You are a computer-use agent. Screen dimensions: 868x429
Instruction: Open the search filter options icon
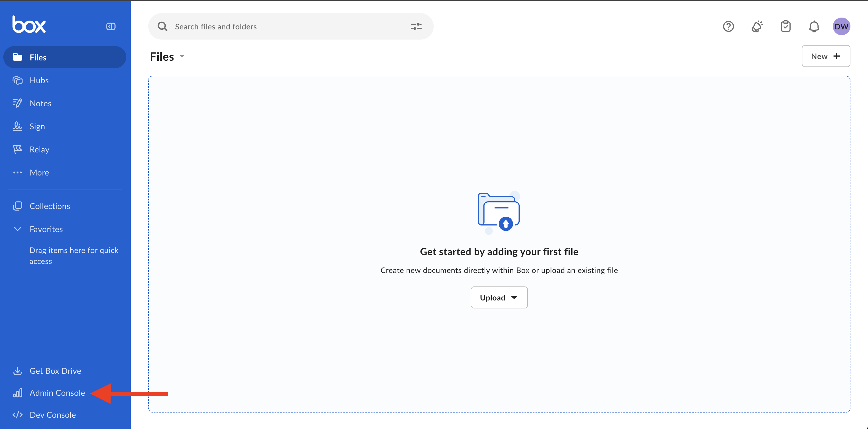[x=416, y=26]
